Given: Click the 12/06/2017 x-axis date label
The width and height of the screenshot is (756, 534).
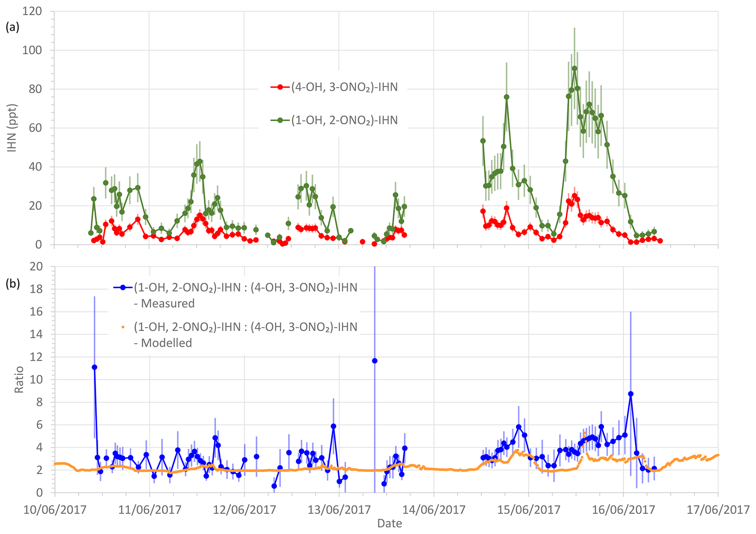Looking at the screenshot, I should tap(244, 510).
